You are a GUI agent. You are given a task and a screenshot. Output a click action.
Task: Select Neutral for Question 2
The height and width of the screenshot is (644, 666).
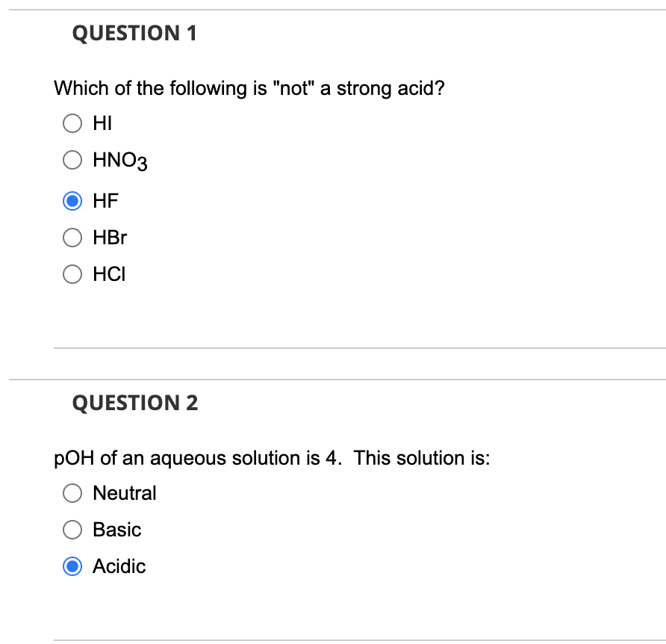72,493
